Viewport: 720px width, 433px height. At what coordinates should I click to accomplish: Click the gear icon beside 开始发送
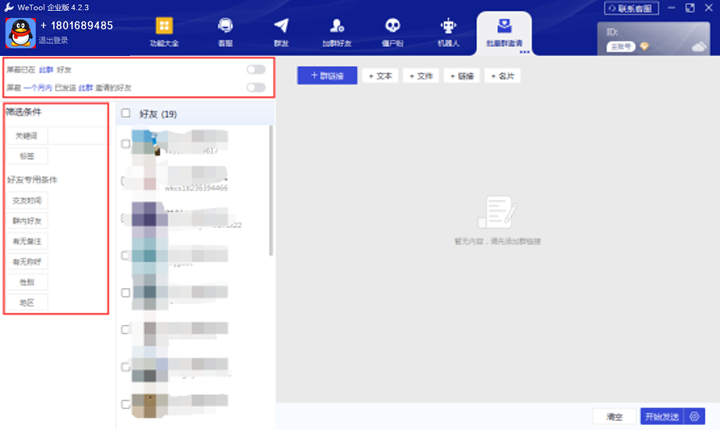coord(697,416)
